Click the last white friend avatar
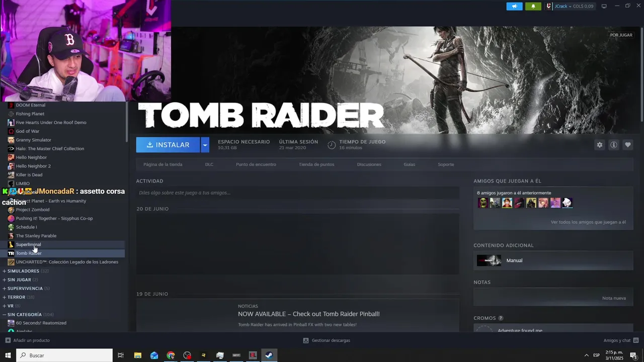 pyautogui.click(x=567, y=203)
